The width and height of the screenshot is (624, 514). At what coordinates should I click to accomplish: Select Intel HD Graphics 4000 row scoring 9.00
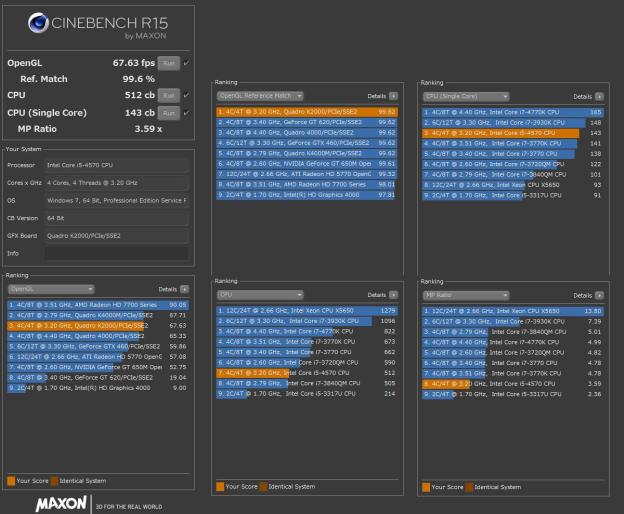click(x=98, y=387)
